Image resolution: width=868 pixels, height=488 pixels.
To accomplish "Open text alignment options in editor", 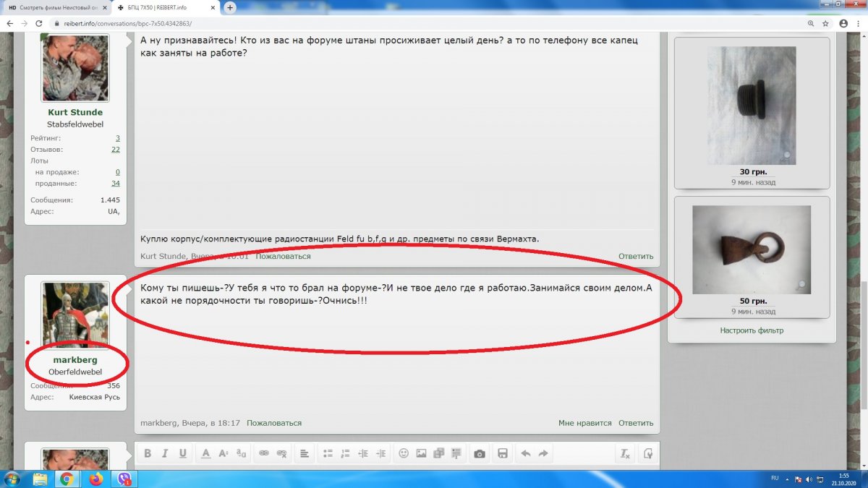I will point(305,453).
